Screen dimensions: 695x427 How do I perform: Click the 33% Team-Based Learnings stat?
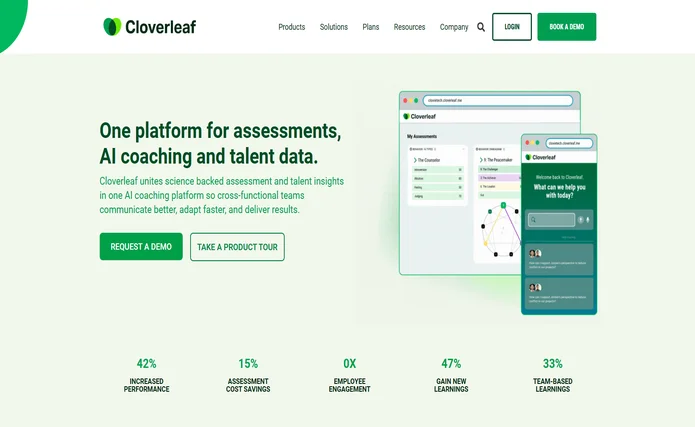click(553, 375)
